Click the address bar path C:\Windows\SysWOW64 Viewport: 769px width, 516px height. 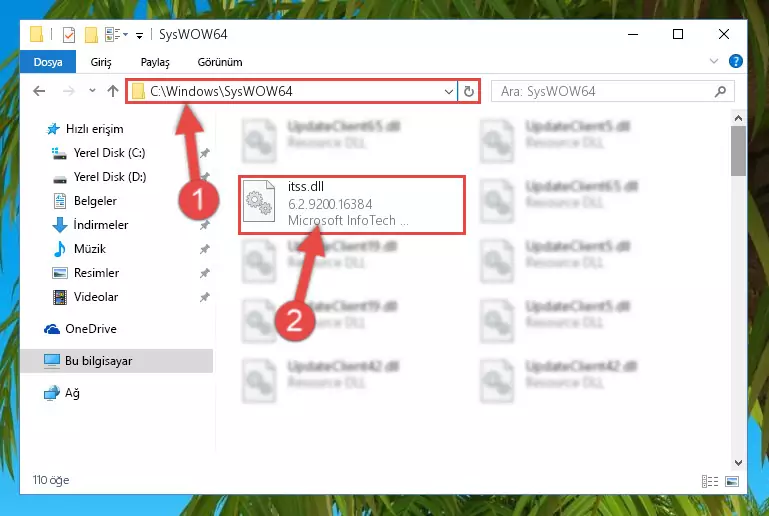coord(221,91)
